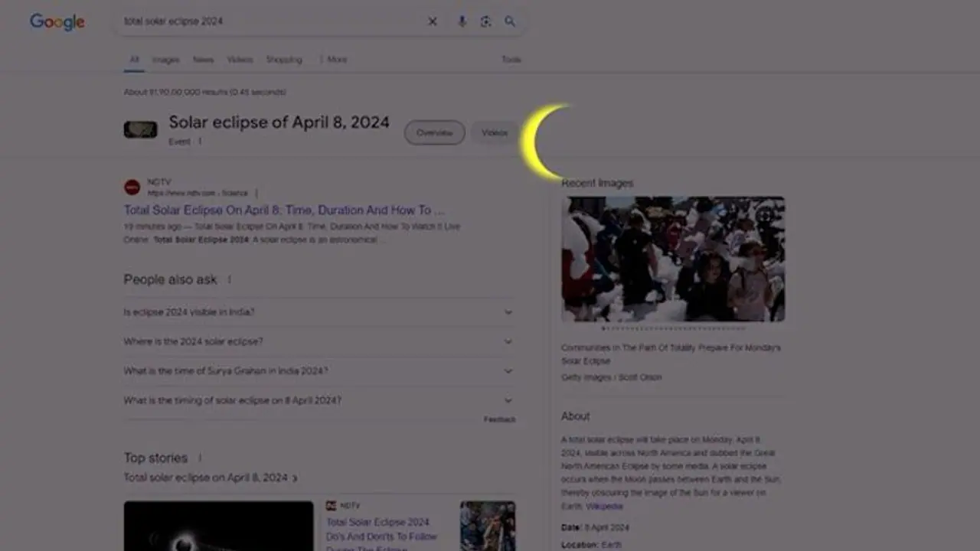Open the three-dot menu beside the NDTV URL
980x551 pixels.
click(256, 192)
